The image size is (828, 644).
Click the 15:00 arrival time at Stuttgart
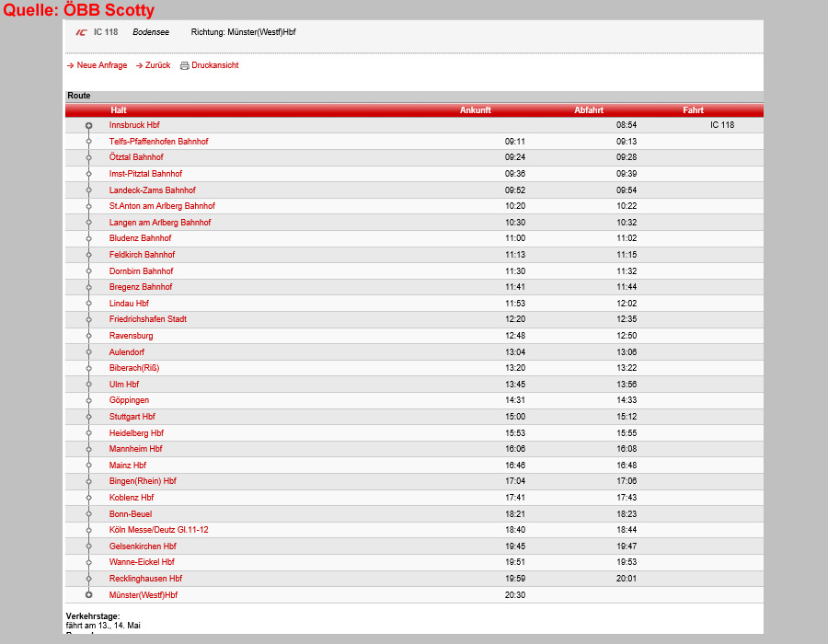[x=515, y=417]
